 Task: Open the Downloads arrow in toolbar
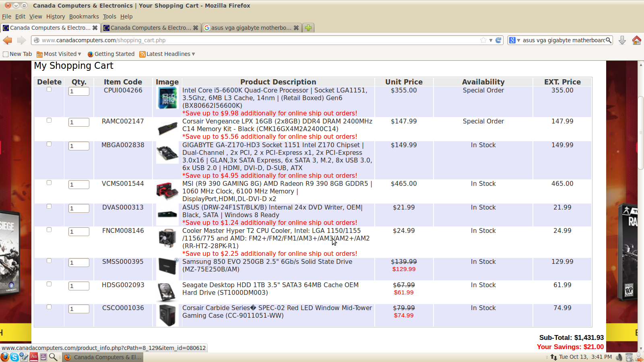[622, 40]
